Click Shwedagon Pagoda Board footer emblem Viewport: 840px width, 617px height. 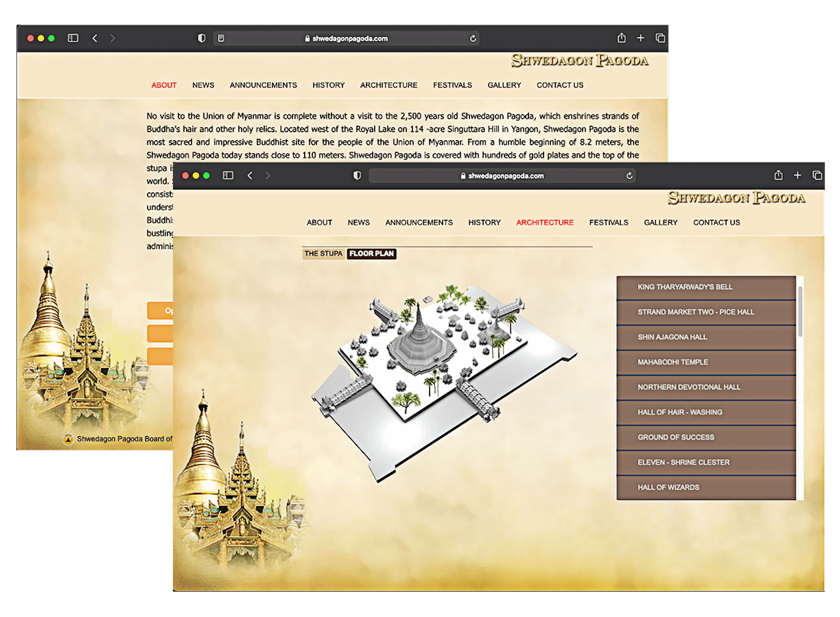click(x=68, y=439)
